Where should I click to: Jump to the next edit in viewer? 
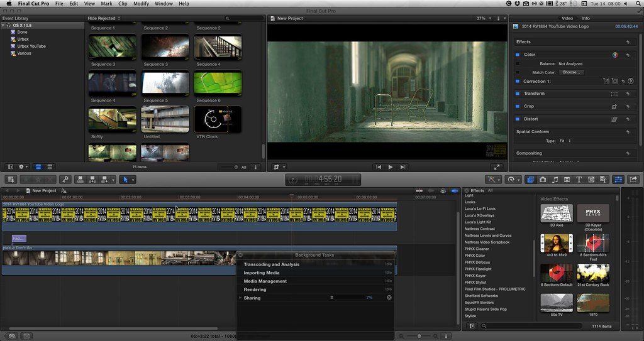403,167
